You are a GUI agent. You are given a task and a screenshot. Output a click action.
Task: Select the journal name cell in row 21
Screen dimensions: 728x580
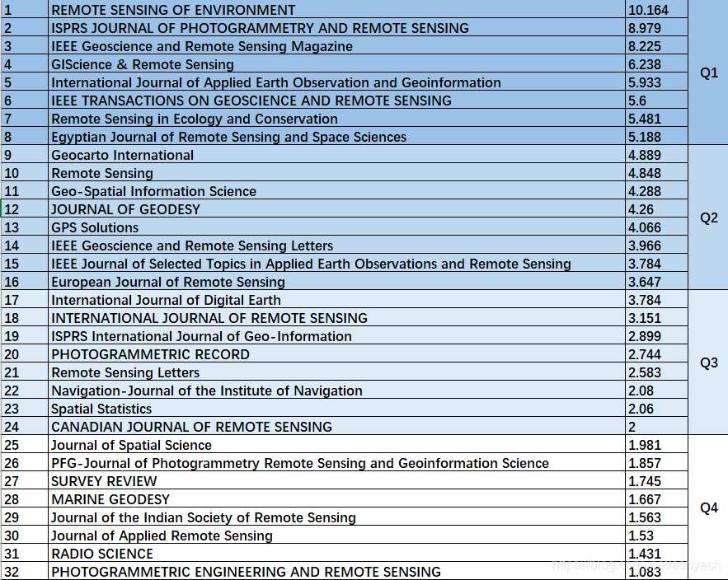(x=336, y=372)
